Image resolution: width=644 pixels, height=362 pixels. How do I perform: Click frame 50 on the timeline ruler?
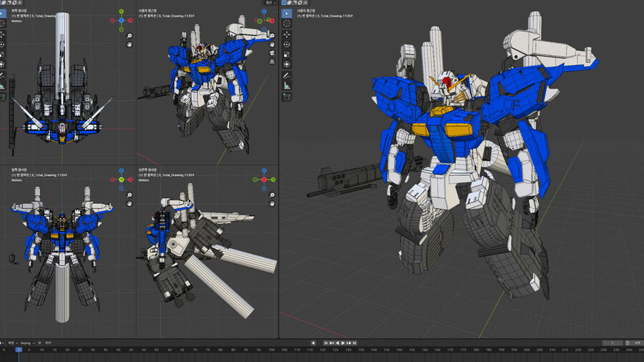click(x=144, y=350)
